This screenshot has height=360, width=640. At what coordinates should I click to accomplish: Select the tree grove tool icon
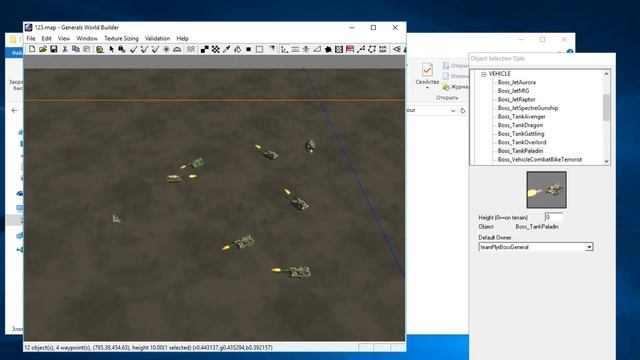click(x=306, y=49)
